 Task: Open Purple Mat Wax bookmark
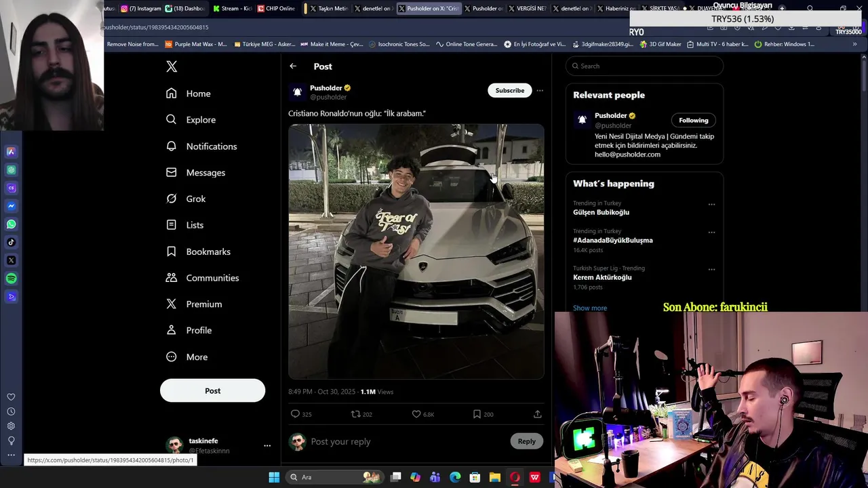(196, 44)
